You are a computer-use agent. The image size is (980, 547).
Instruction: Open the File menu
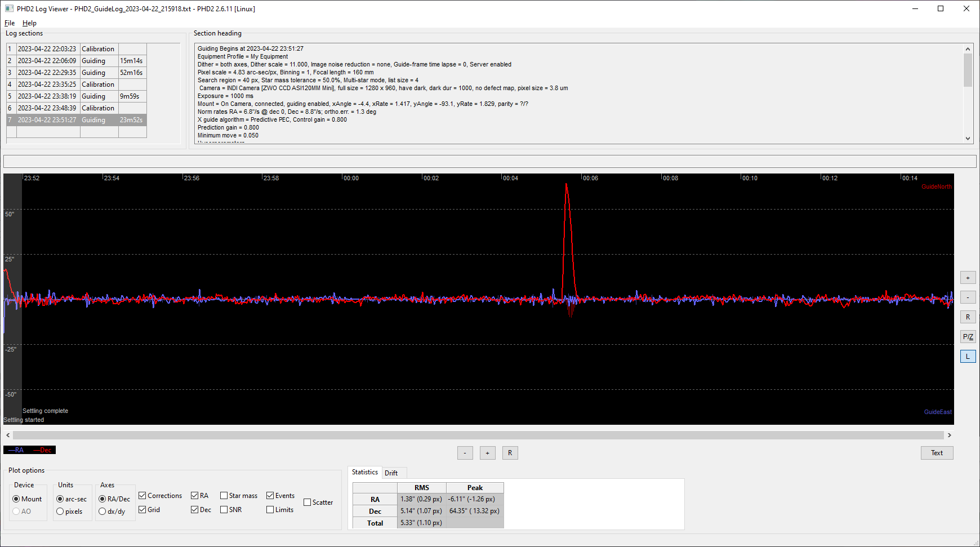click(10, 23)
